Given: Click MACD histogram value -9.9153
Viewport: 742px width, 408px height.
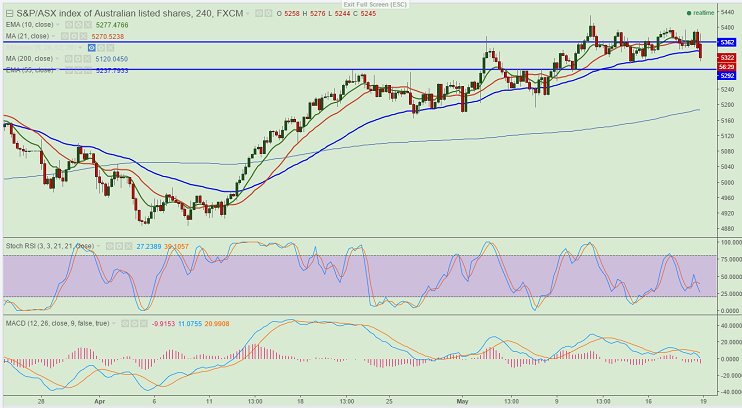Looking at the screenshot, I should tap(163, 324).
